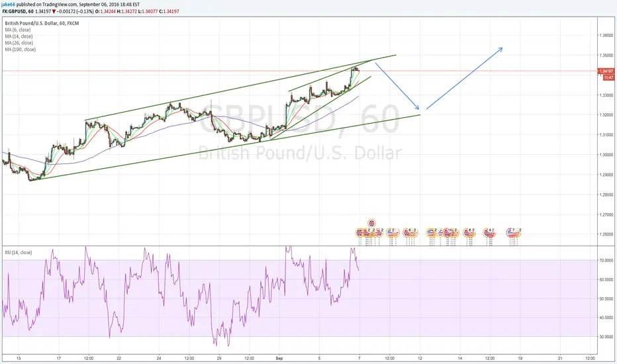Click date 17 on the time axis
This screenshot has height=364, width=617.
coord(59,359)
